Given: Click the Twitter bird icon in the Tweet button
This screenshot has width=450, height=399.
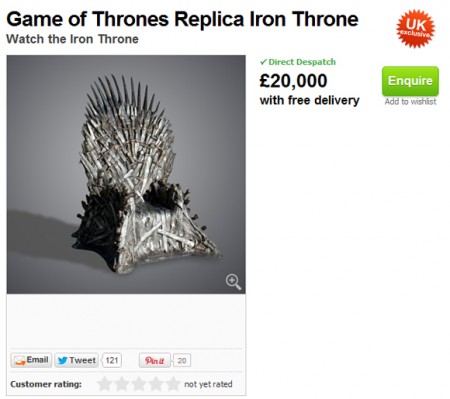Looking at the screenshot, I should pyautogui.click(x=62, y=360).
